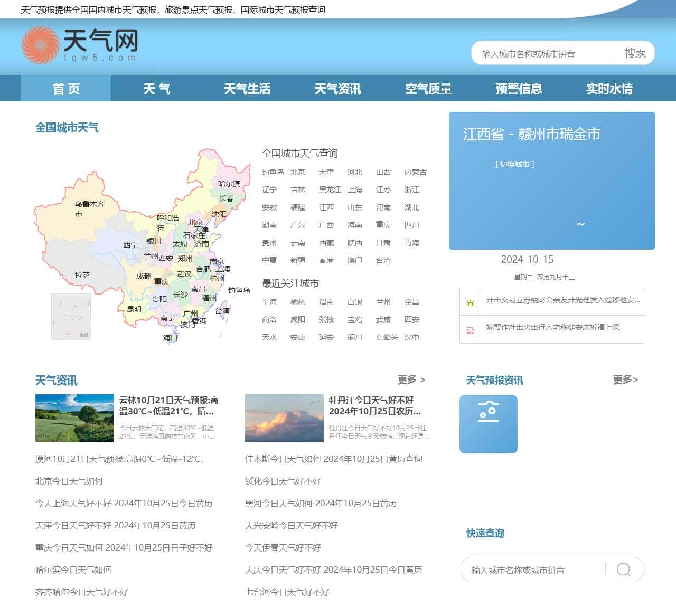The width and height of the screenshot is (676, 616).
Task: Select 乌鲁木齐市 on the China map
Action: (89, 209)
